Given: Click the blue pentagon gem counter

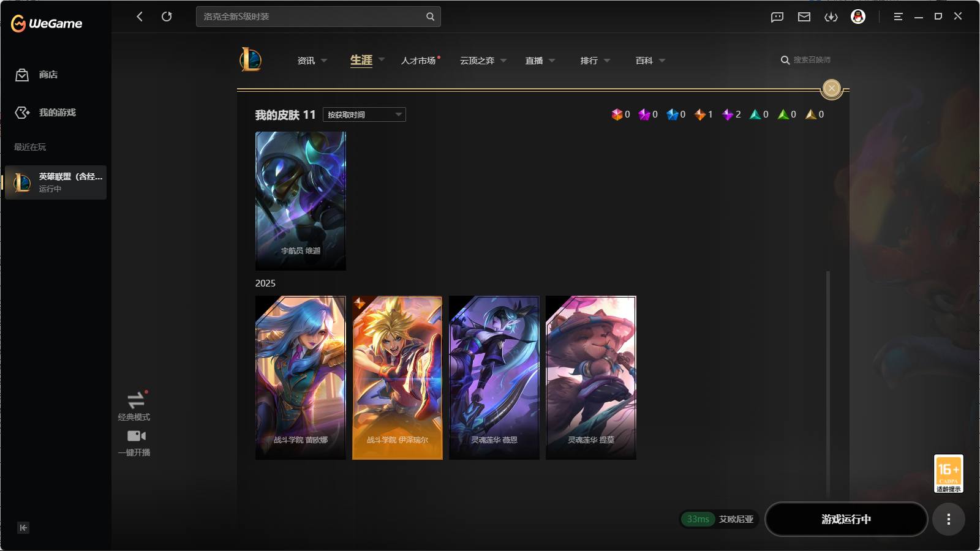Looking at the screenshot, I should pos(676,114).
